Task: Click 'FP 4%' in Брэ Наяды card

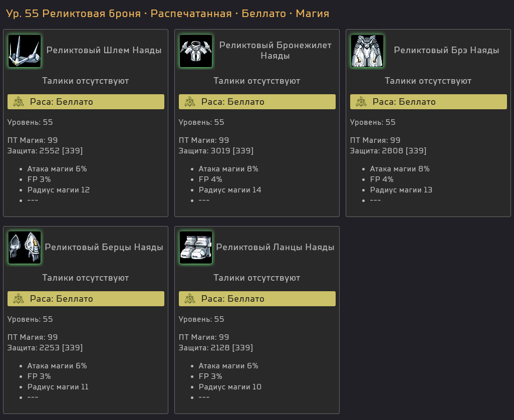Action: pyautogui.click(x=382, y=179)
